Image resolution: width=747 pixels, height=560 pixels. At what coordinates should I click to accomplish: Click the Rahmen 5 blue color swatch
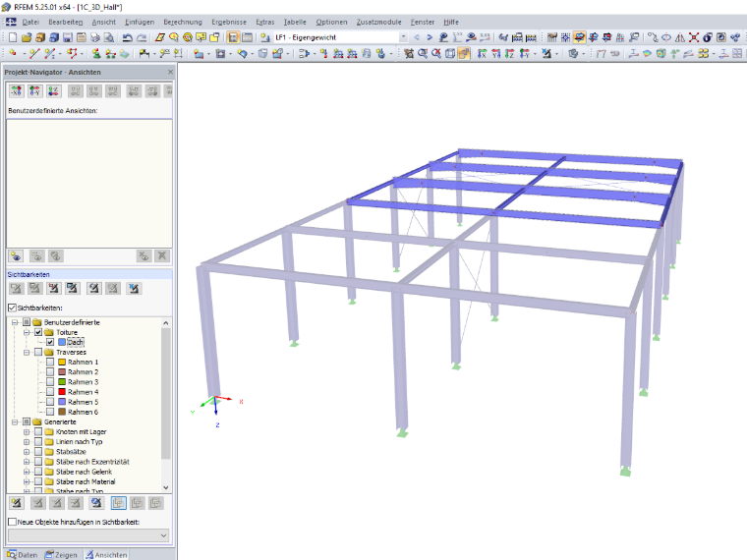tap(62, 402)
